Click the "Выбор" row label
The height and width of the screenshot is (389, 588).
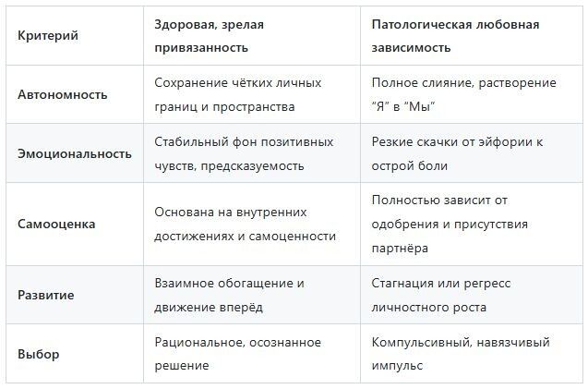[x=37, y=354]
